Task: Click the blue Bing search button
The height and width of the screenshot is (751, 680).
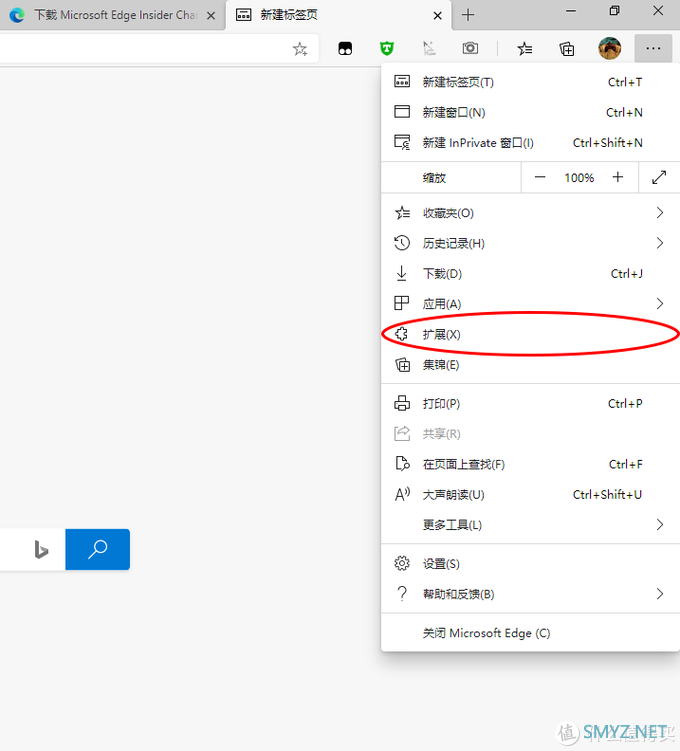Action: [98, 549]
